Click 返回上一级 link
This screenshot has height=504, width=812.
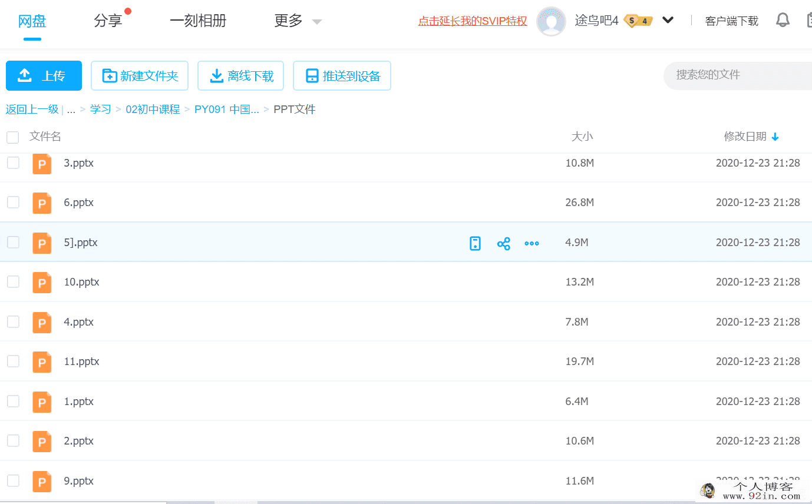(32, 110)
